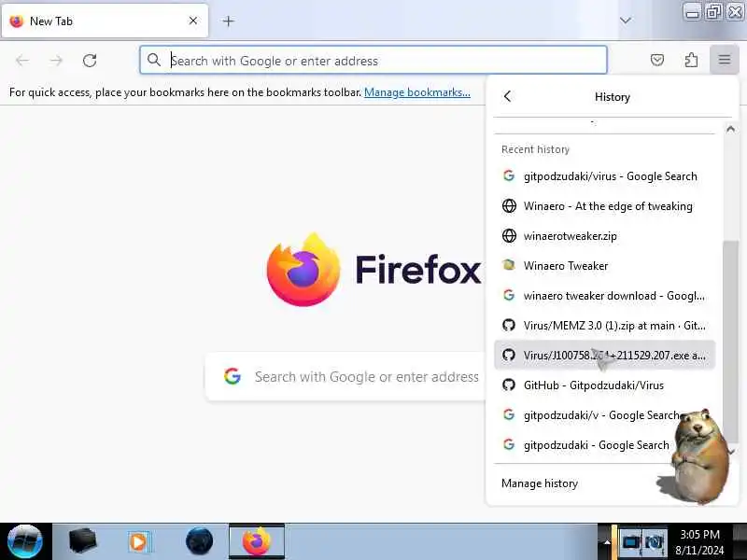The image size is (747, 560).
Task: Open the black box taskbar application
Action: [82, 541]
